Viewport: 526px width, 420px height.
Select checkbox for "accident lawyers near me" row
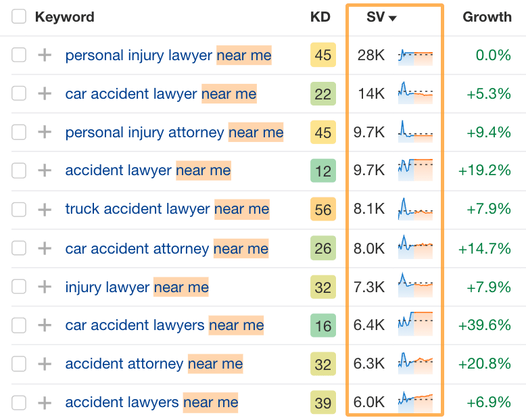(x=20, y=403)
